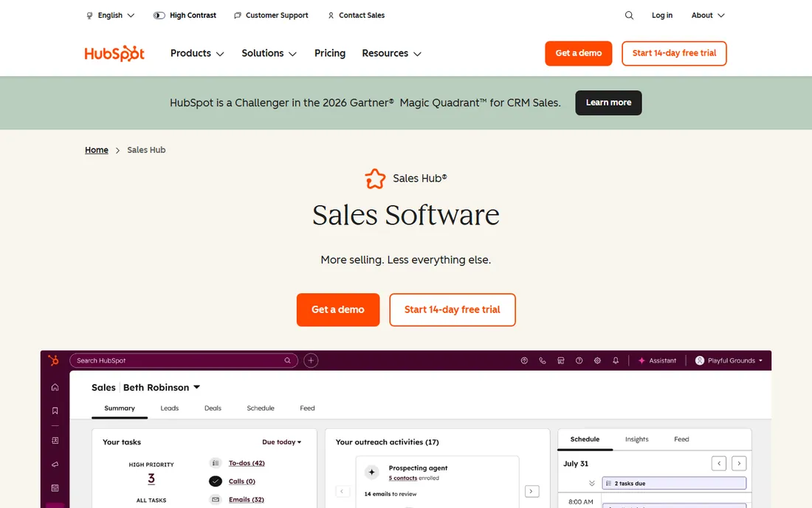This screenshot has width=812, height=508.
Task: Click the marketing megaphone icon in sidebar
Action: tap(55, 464)
